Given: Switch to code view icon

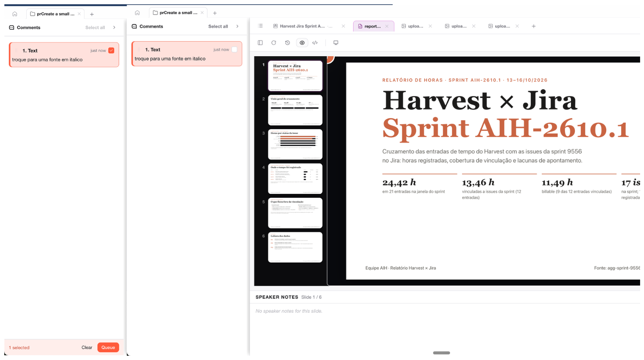Looking at the screenshot, I should [315, 43].
